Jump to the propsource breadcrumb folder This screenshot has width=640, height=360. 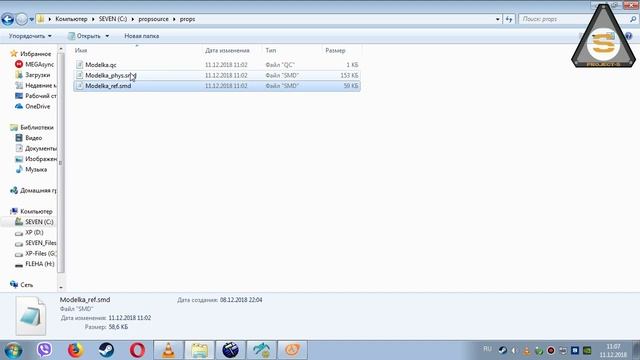tap(153, 19)
